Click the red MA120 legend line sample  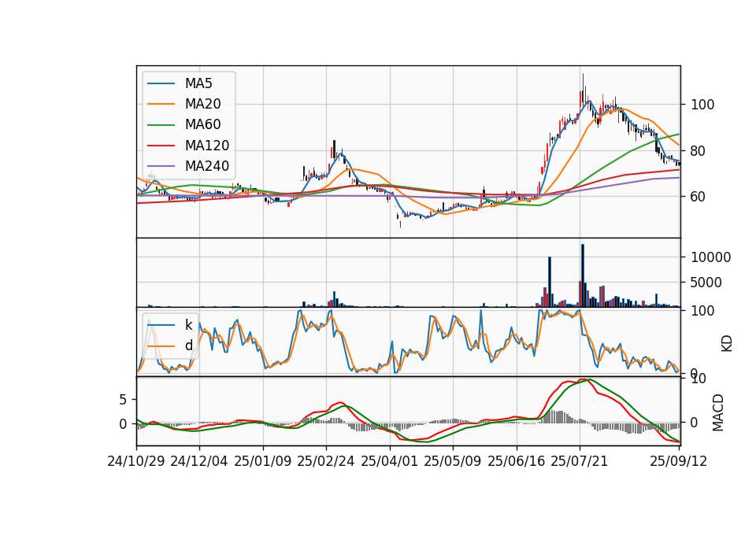(x=161, y=146)
